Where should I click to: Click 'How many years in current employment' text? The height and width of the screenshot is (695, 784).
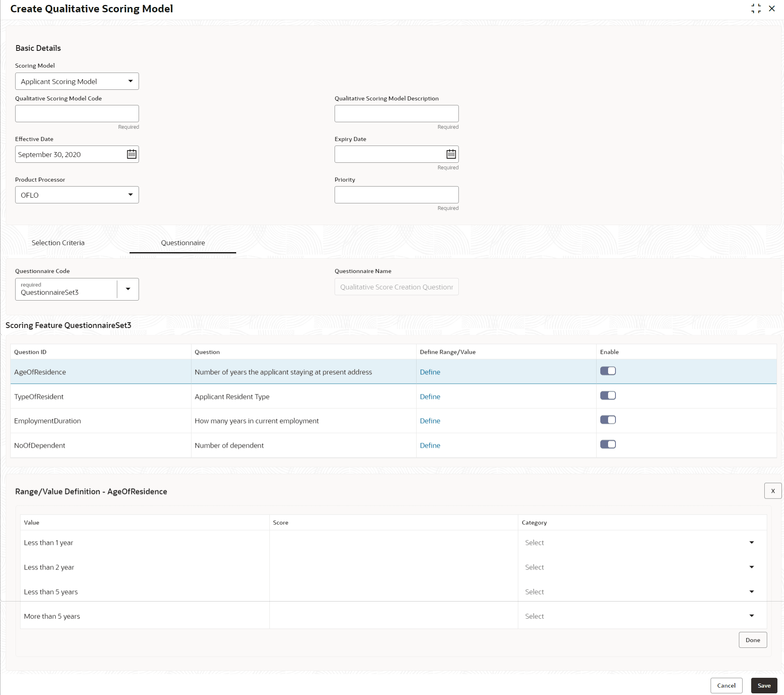[257, 421]
